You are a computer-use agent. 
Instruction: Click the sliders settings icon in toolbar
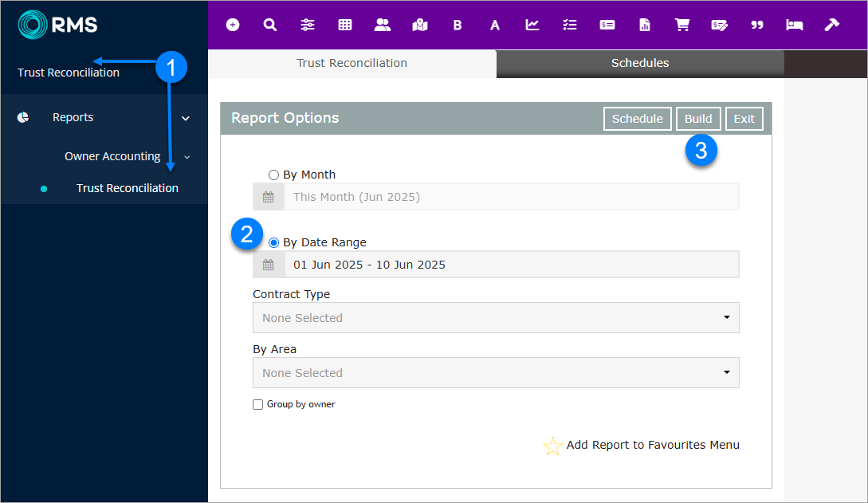pos(308,25)
